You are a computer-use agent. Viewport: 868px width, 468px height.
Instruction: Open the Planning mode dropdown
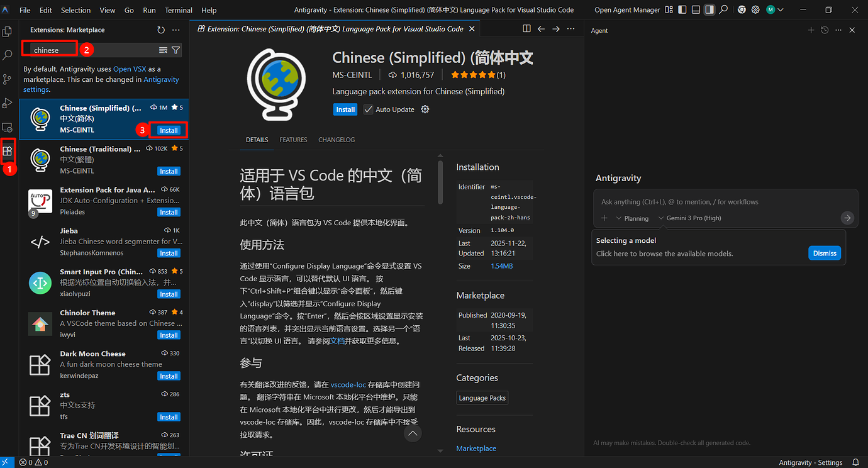(x=632, y=218)
